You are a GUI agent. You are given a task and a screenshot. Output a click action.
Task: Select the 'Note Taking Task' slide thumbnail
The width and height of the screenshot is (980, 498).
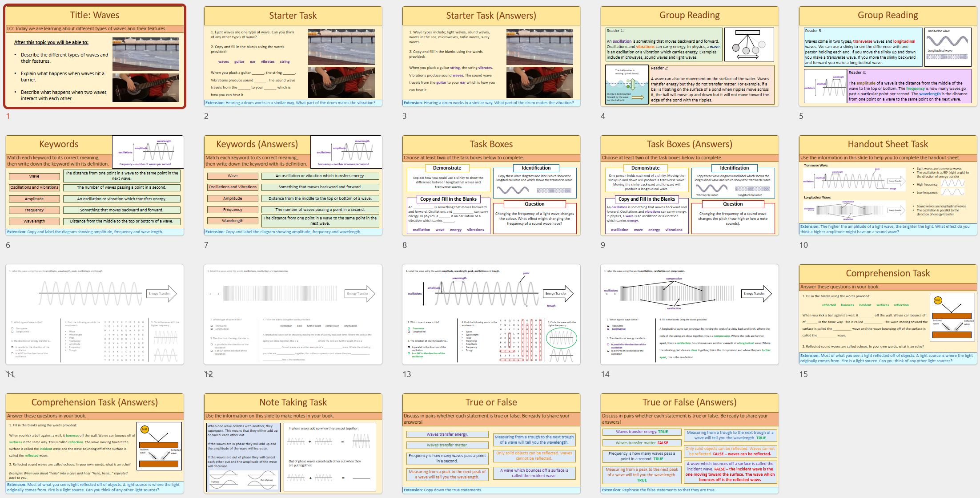pos(293,444)
